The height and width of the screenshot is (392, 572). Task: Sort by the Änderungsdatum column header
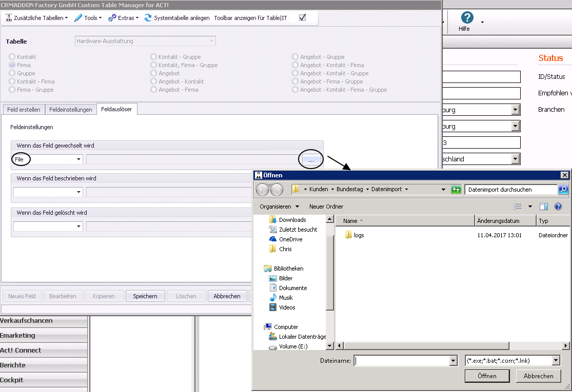point(505,221)
